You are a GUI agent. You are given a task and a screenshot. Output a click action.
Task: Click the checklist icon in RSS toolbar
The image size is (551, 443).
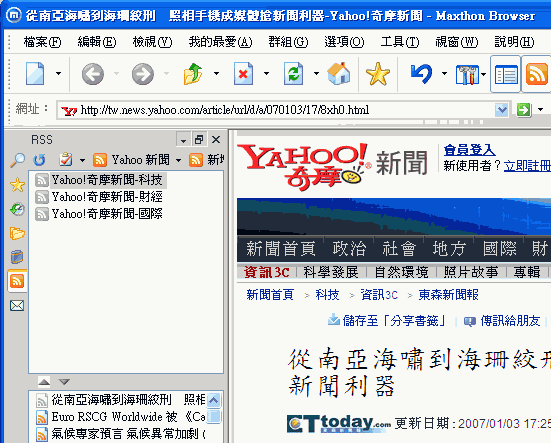point(66,160)
